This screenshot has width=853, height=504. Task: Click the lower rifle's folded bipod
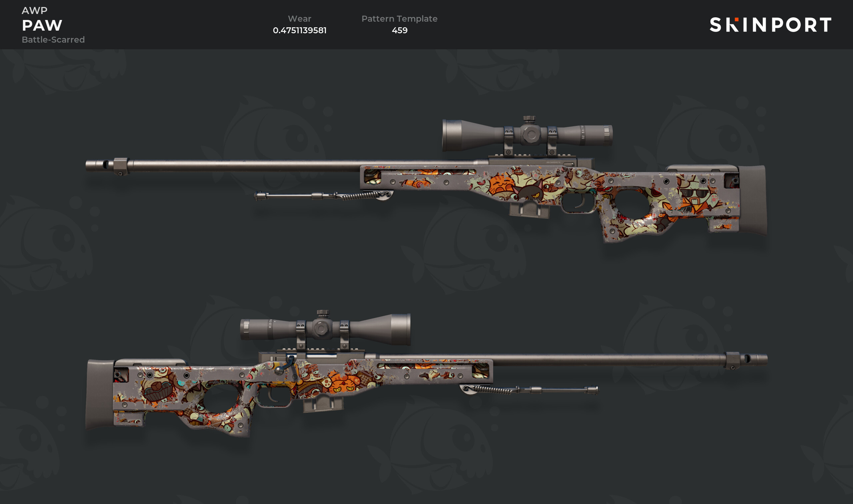coord(529,389)
